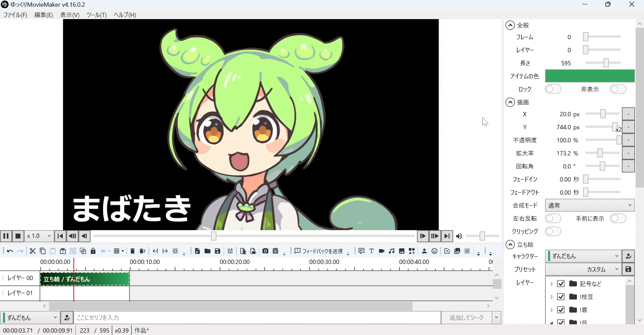
Task: Uncheck the !眉 layer checkbox
Action: tap(561, 310)
